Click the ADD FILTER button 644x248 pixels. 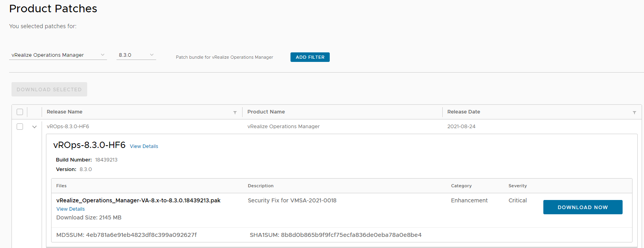(310, 57)
